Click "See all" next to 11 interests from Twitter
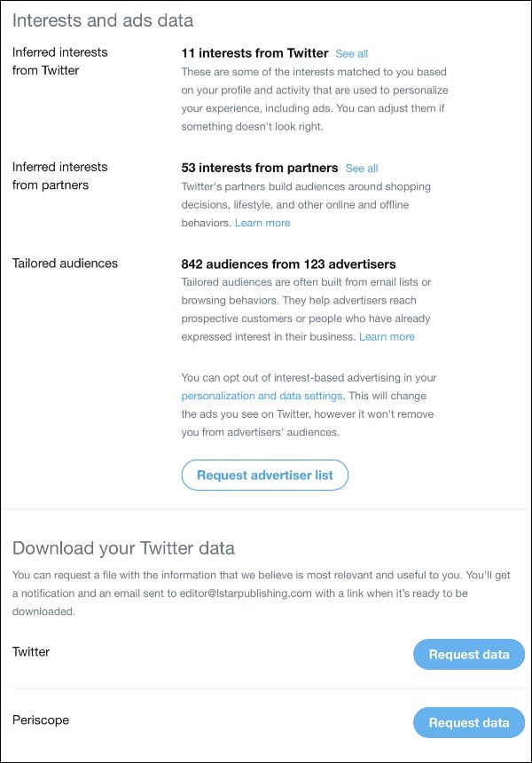This screenshot has width=532, height=763. [351, 53]
